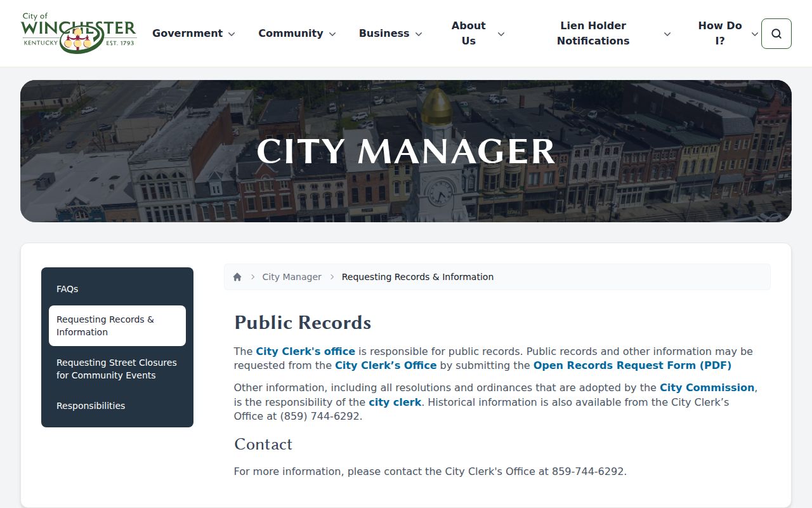Open the search magnifier icon button
This screenshot has width=812, height=508.
click(776, 34)
